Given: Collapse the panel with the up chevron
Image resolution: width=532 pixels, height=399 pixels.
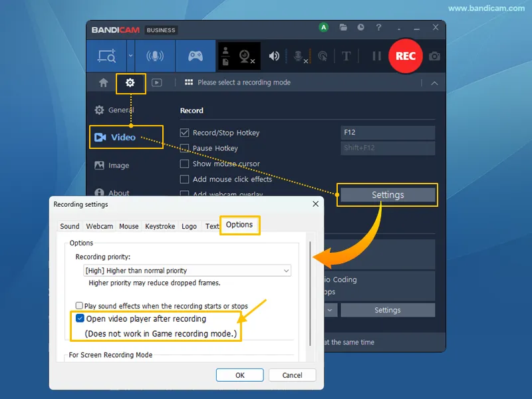Looking at the screenshot, I should tap(434, 83).
